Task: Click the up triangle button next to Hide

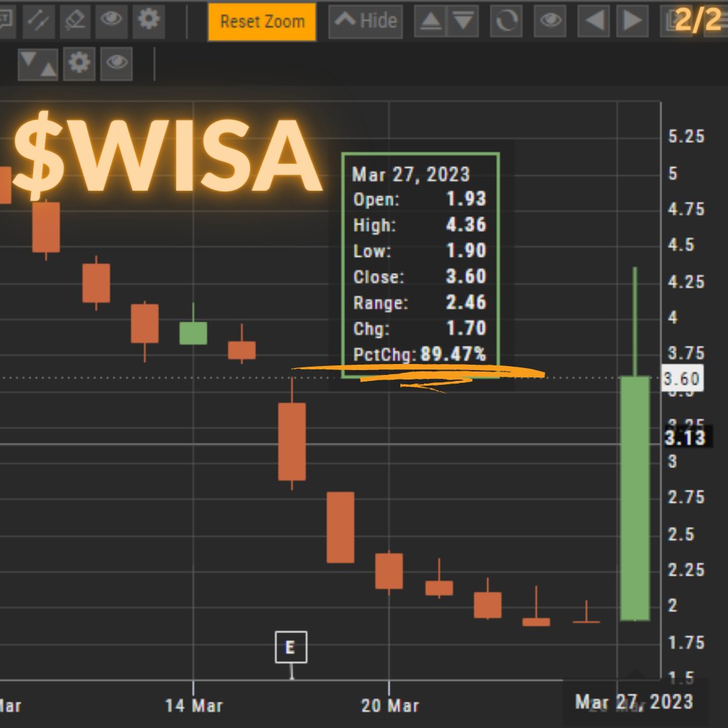Action: point(430,21)
